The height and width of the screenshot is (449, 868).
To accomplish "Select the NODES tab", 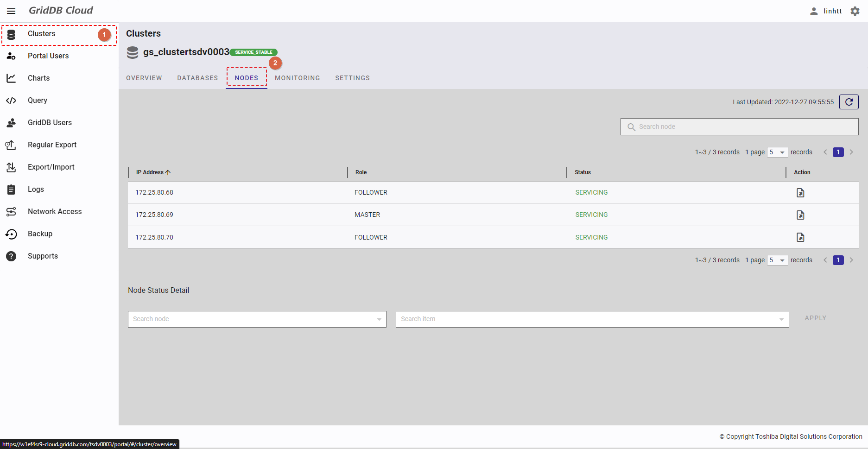I will tap(247, 78).
